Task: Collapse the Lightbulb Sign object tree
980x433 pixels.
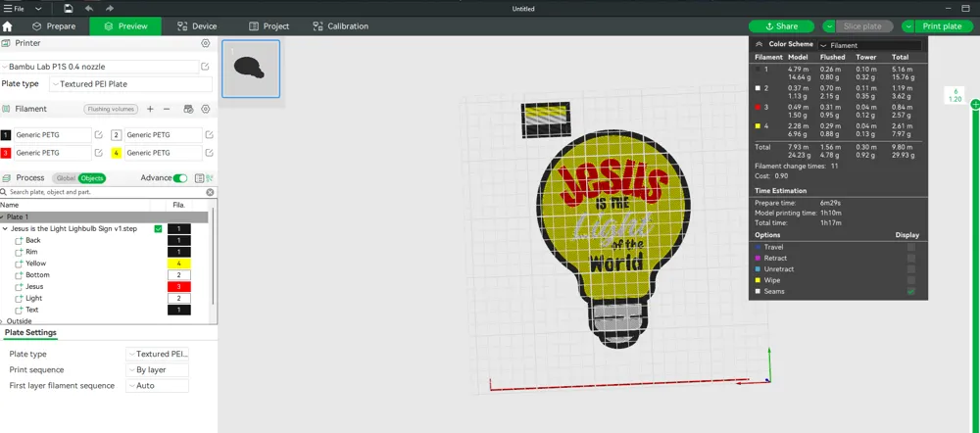Action: tap(5, 228)
